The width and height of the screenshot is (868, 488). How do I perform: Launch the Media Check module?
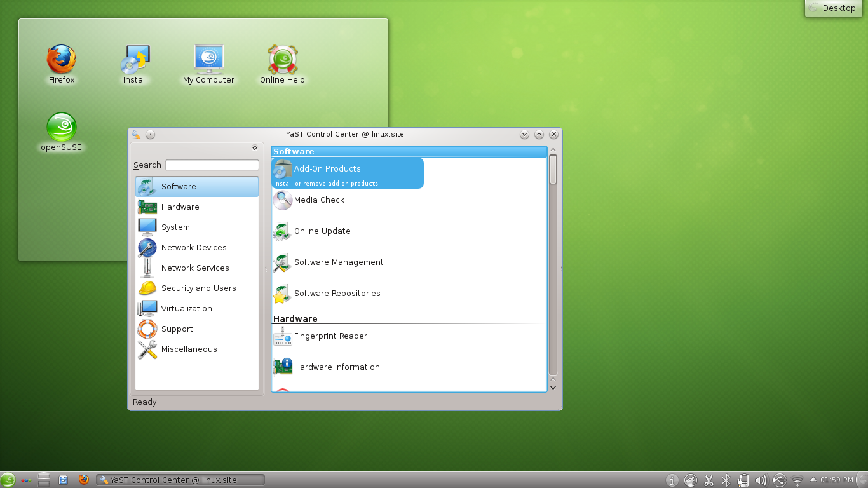click(x=309, y=200)
